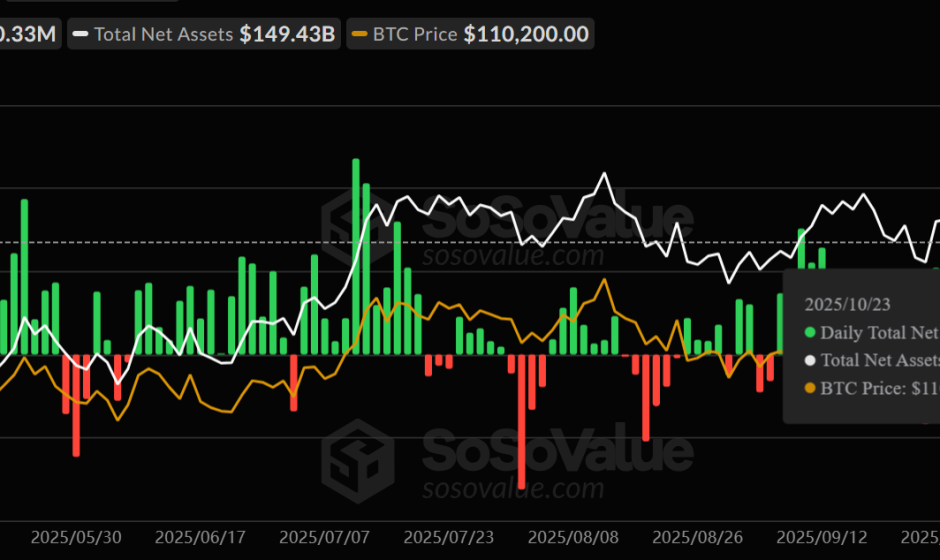Click the 2025/05/30 x-axis date label
The image size is (940, 560).
point(76,537)
